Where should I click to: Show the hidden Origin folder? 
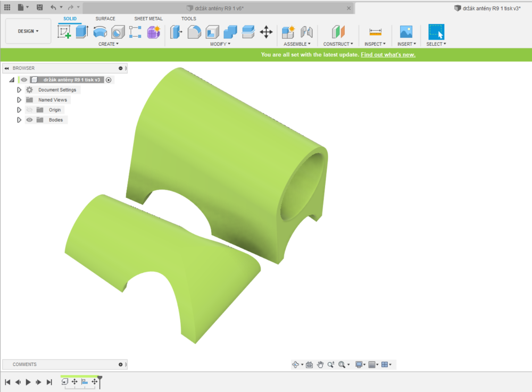(x=30, y=110)
